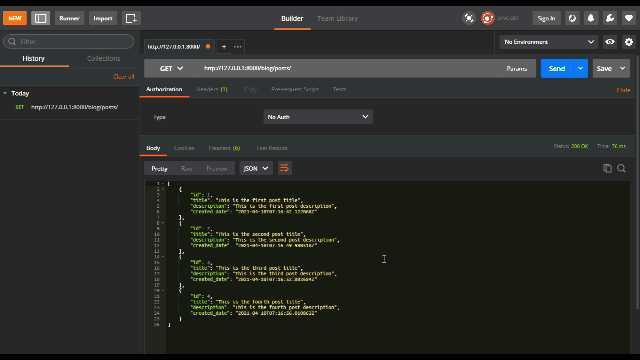Select the Collections tab in sidebar
The image size is (640, 360).
[x=104, y=59]
